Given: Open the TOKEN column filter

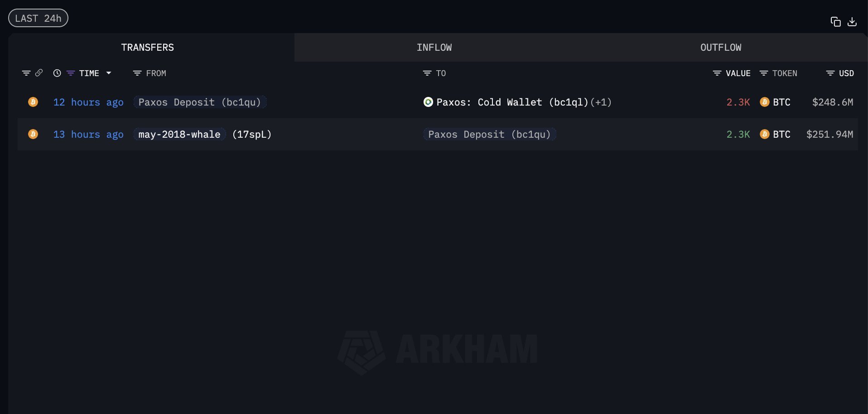Looking at the screenshot, I should pos(764,73).
